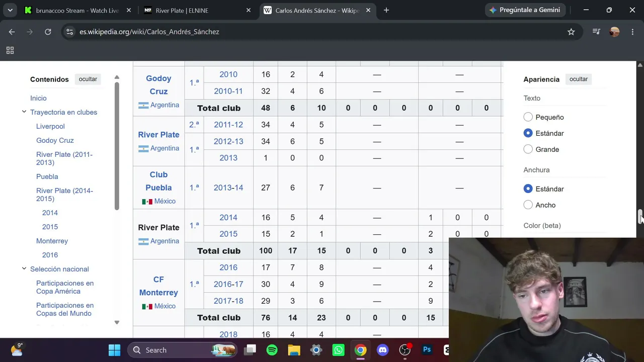Screen dimensions: 644x362
Task: Click the contents sidebar scroll-down arrow
Action: point(117,322)
